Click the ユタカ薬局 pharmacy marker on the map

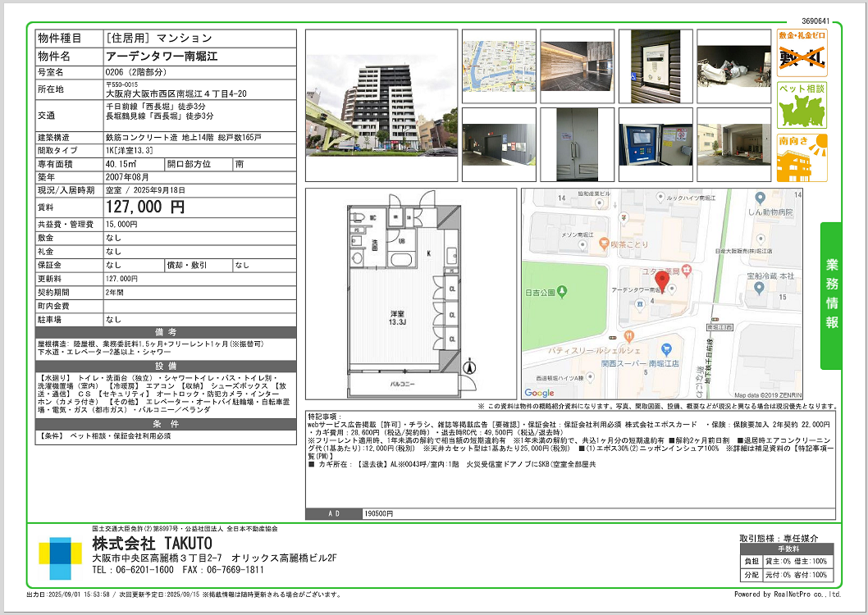687,271
